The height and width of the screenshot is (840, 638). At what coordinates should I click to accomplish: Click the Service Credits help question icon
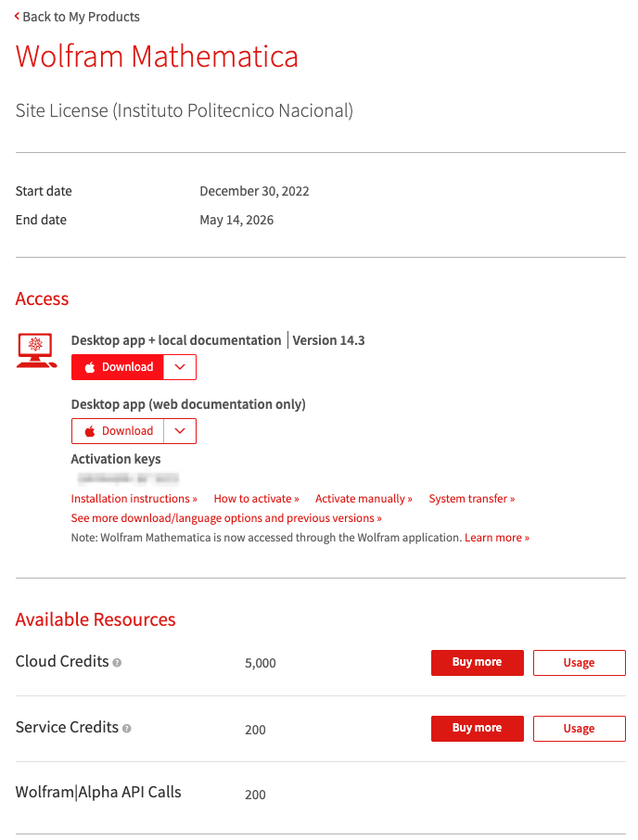(x=126, y=729)
